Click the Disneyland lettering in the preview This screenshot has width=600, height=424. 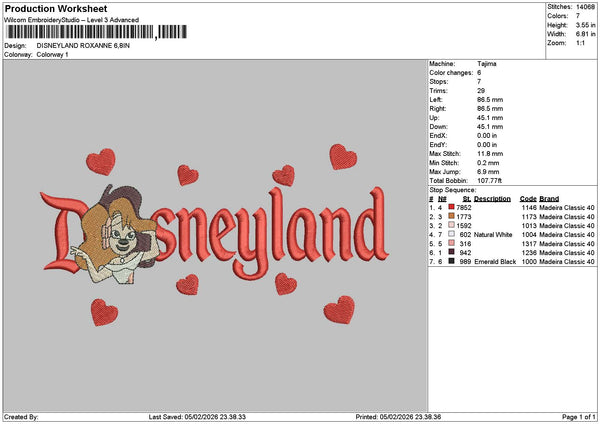click(214, 234)
